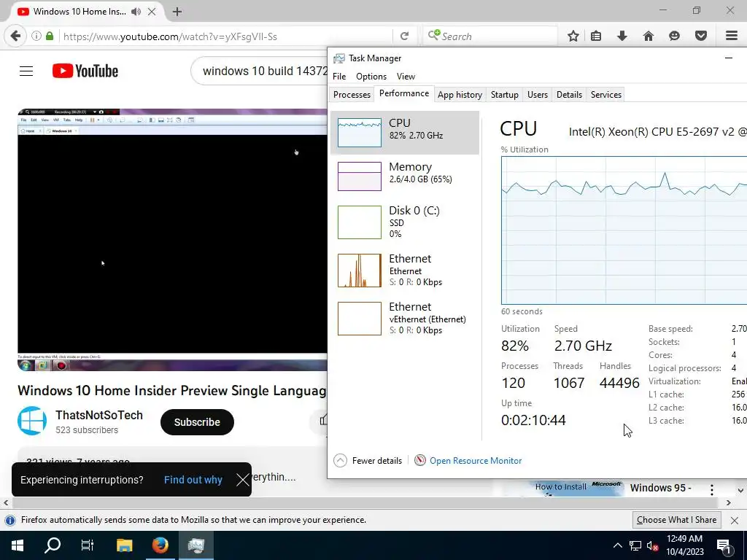Click the Choose What I Share button
747x560 pixels.
point(676,520)
